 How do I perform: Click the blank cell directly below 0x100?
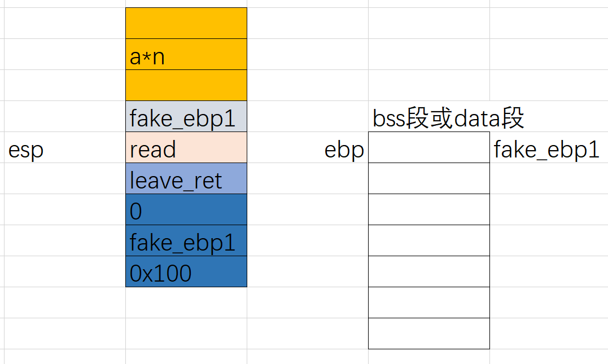[x=186, y=303]
